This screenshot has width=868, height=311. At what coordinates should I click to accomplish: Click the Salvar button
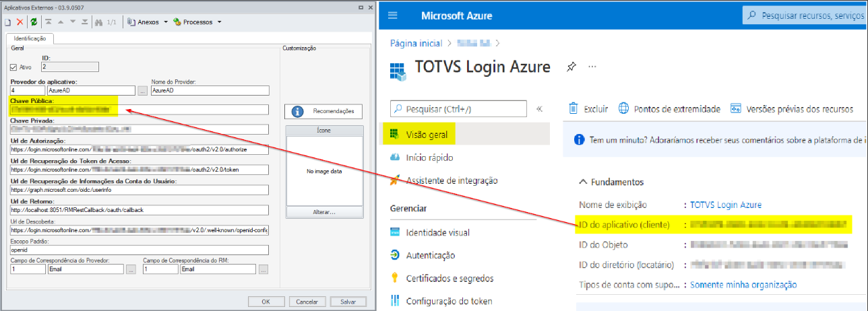point(348,302)
